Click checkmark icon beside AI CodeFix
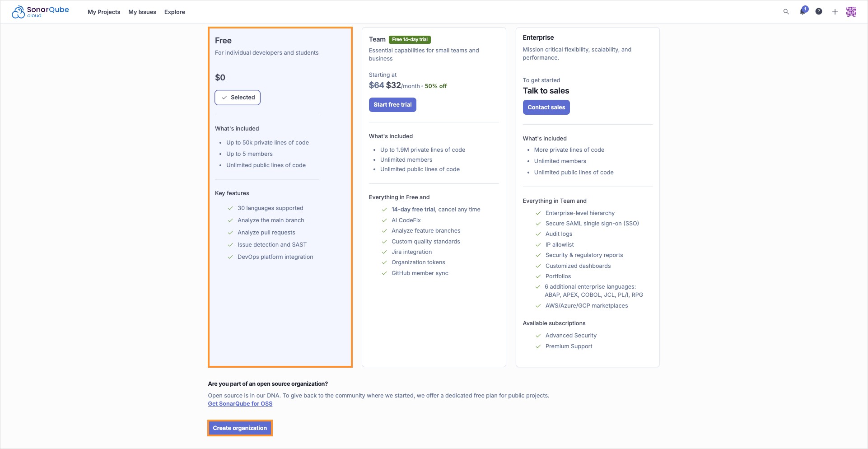 point(384,220)
